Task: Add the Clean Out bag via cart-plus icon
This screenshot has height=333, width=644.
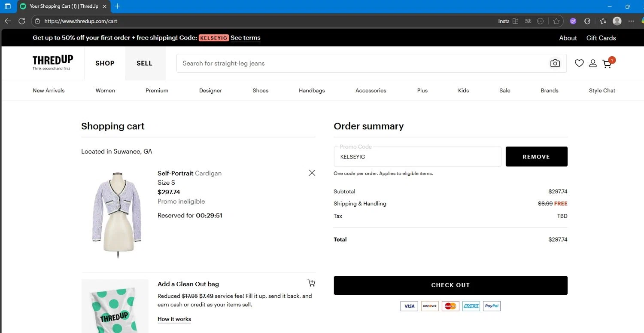Action: pos(311,283)
